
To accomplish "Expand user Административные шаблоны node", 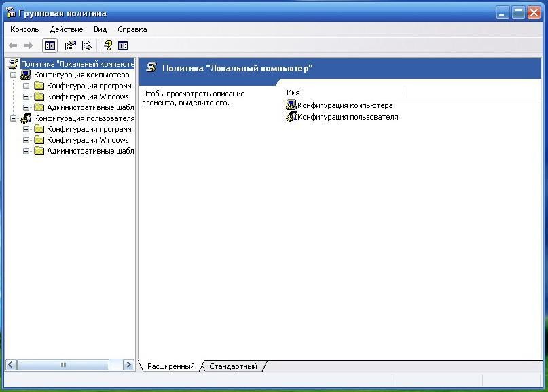I will [x=26, y=151].
